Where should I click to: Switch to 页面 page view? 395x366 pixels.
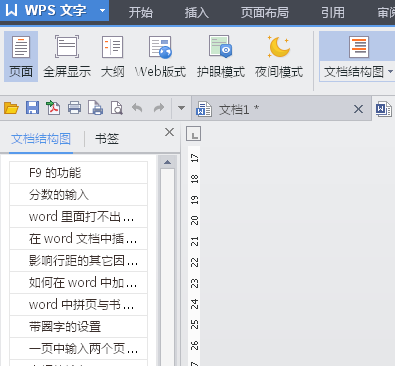21,57
